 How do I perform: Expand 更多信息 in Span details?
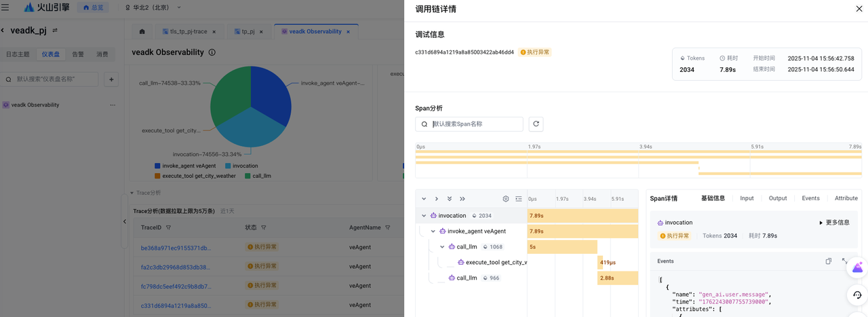[x=834, y=223]
